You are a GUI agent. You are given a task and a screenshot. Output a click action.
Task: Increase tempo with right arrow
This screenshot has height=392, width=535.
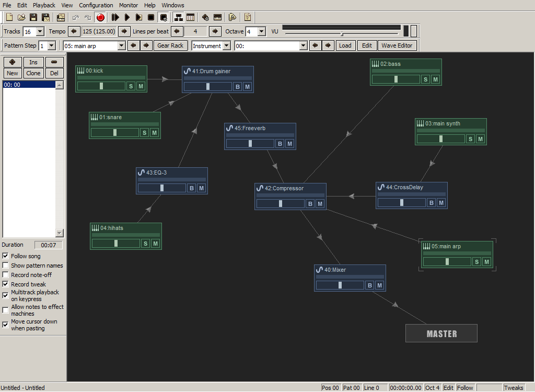point(124,31)
